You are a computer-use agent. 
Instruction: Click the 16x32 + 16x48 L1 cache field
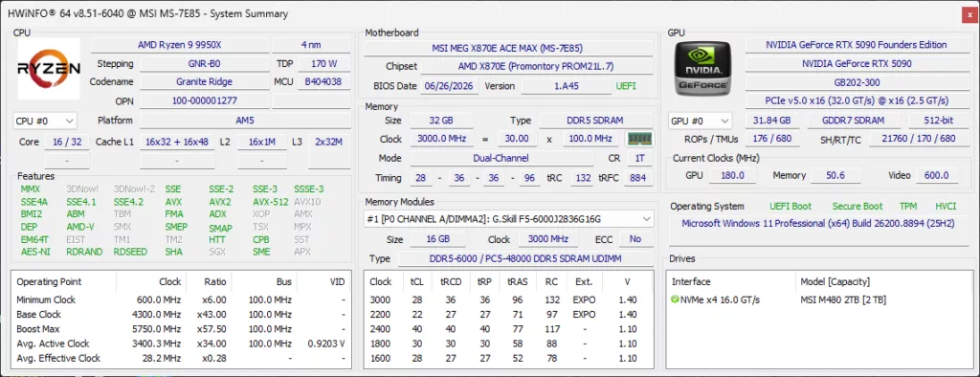coord(177,142)
